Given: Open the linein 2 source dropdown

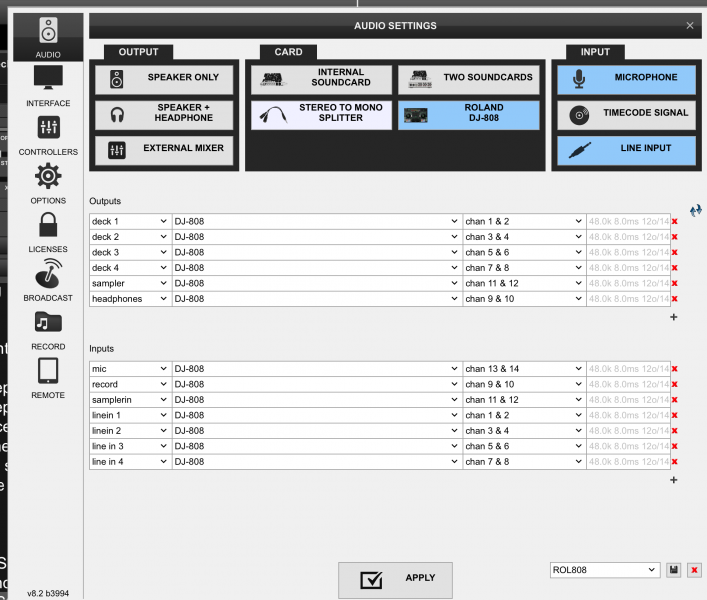Looking at the screenshot, I should [130, 431].
